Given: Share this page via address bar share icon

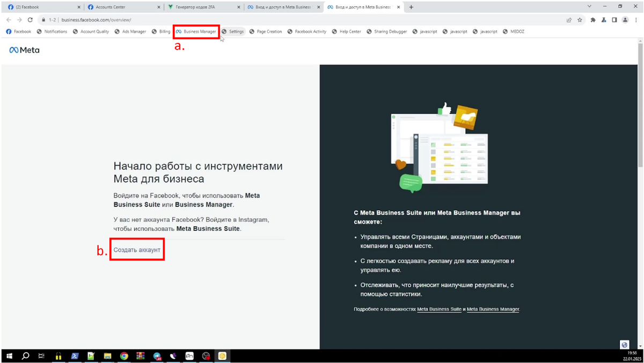Looking at the screenshot, I should [569, 20].
